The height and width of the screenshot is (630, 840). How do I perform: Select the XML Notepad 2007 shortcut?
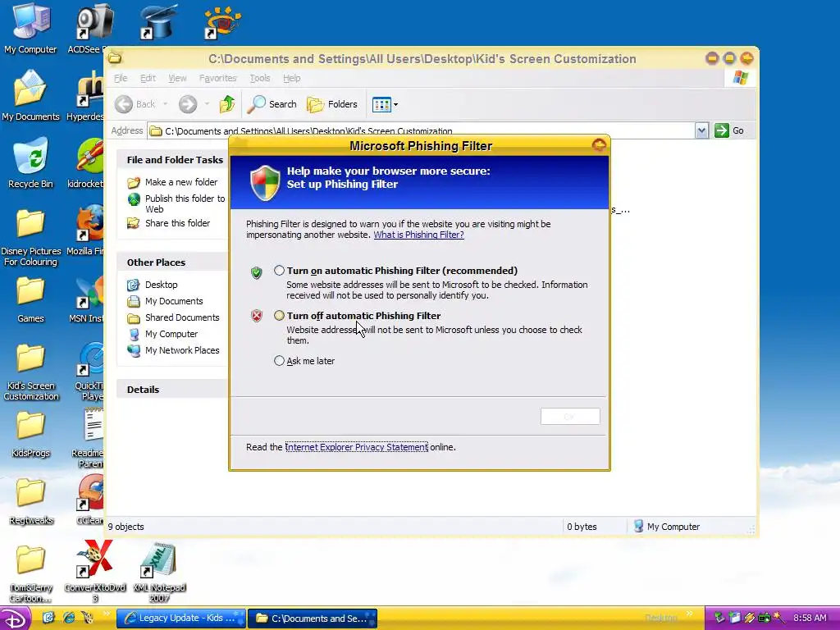159,571
